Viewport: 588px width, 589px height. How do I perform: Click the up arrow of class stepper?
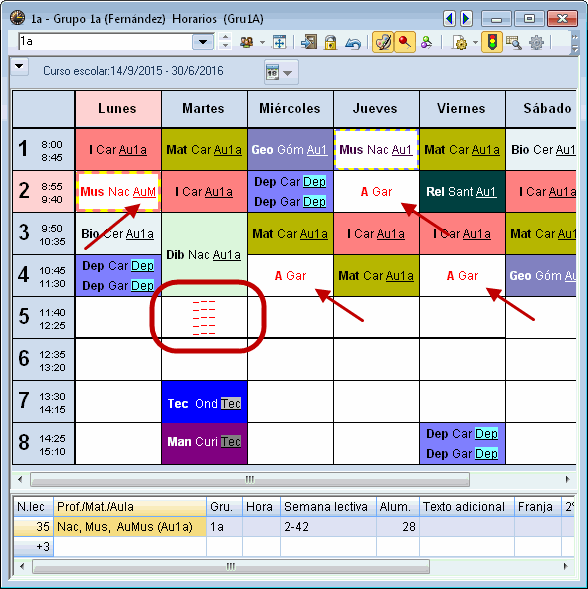(225, 37)
